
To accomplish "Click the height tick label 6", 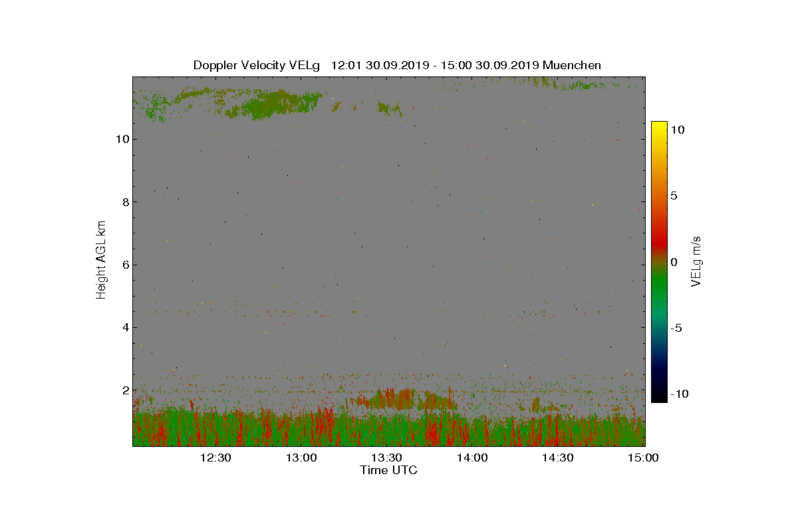I will 125,265.
